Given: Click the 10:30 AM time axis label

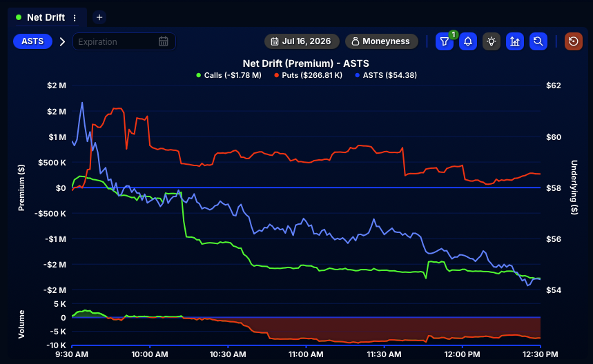Looking at the screenshot, I should [x=228, y=354].
